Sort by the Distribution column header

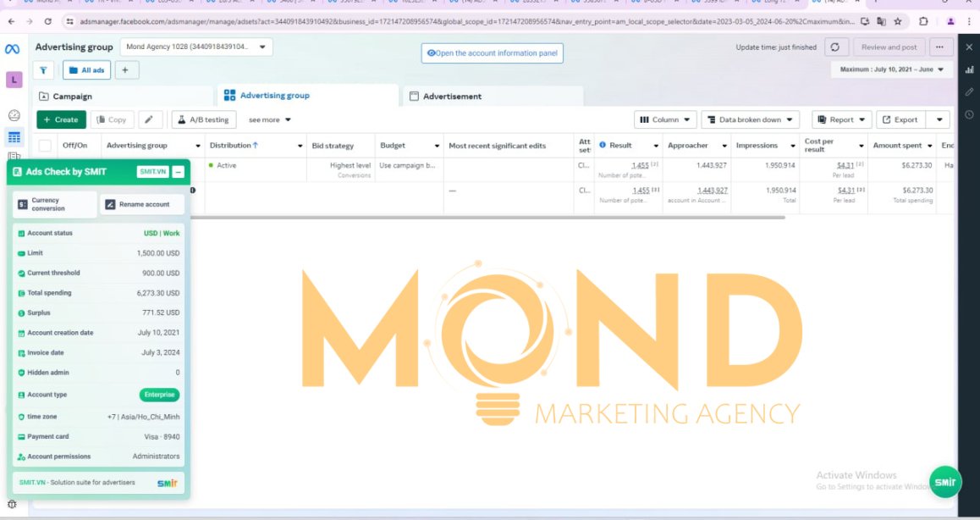click(234, 145)
